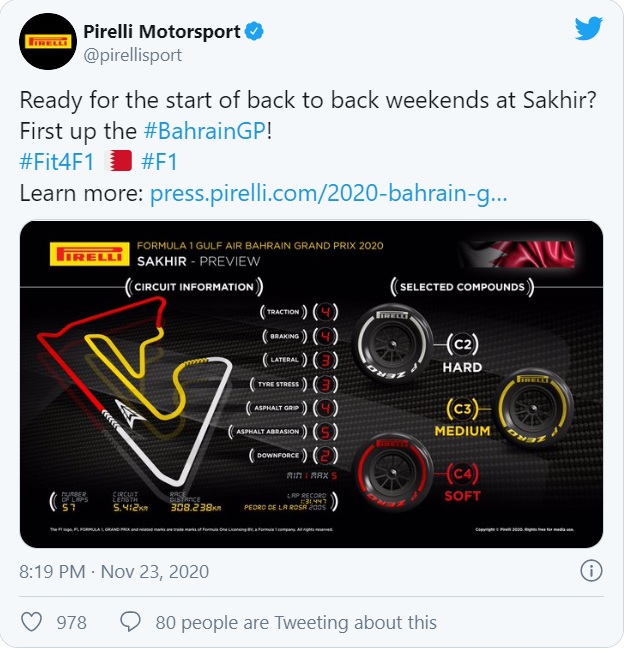The width and height of the screenshot is (629, 653).
Task: Open the Pirelli Motorsport profile avatar
Action: click(x=48, y=42)
